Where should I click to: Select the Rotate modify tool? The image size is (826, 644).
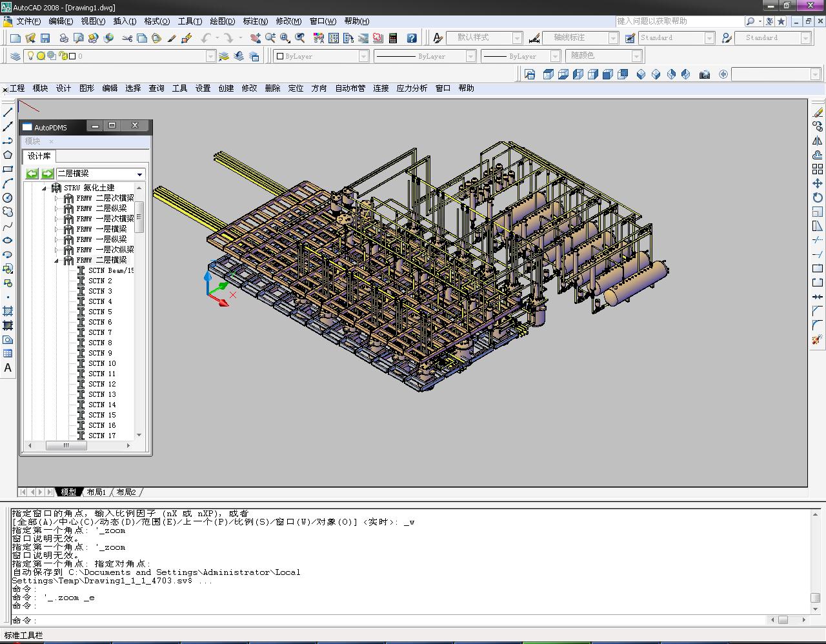(x=818, y=197)
